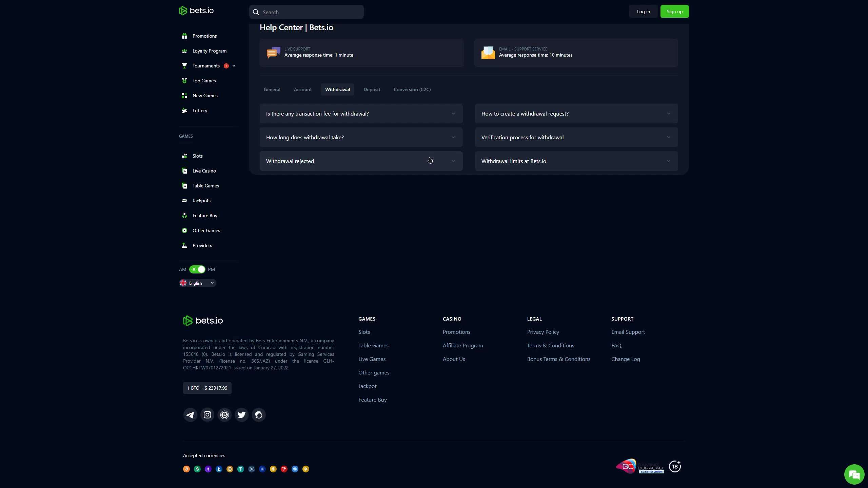Open the Change Log link
Viewport: 868px width, 488px height.
click(626, 359)
